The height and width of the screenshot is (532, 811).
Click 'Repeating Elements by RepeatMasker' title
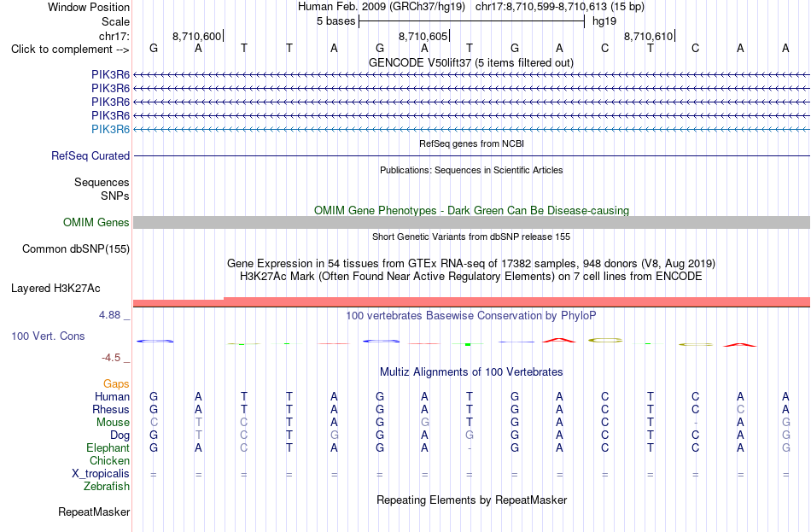(471, 500)
